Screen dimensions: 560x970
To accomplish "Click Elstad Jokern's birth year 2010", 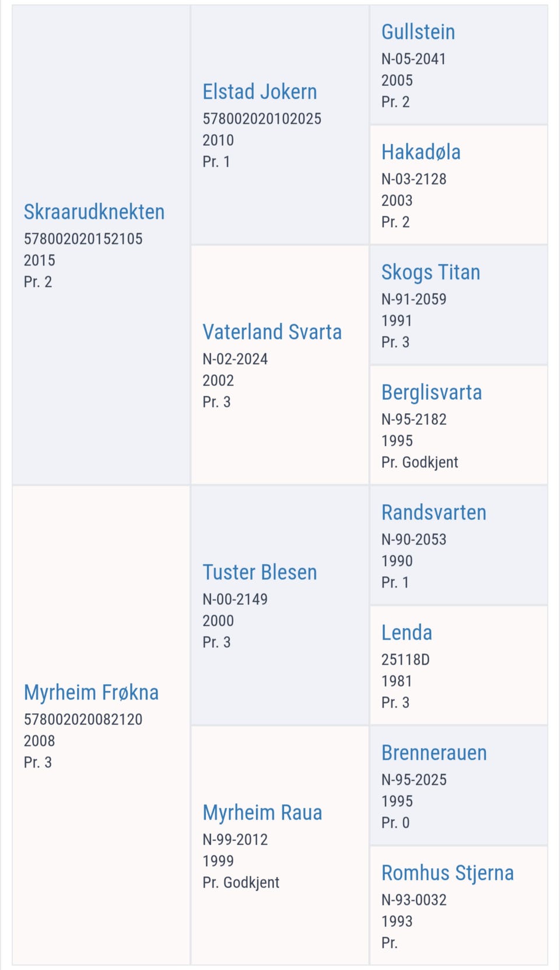I will point(218,140).
